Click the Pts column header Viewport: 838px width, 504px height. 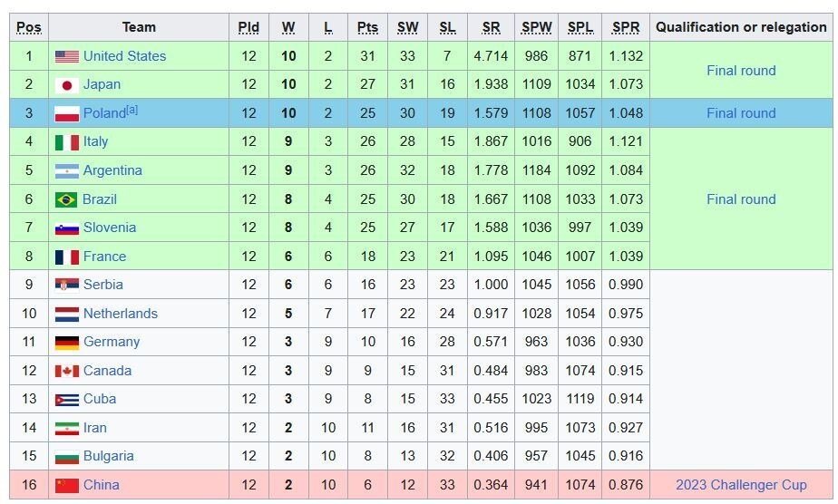367,27
